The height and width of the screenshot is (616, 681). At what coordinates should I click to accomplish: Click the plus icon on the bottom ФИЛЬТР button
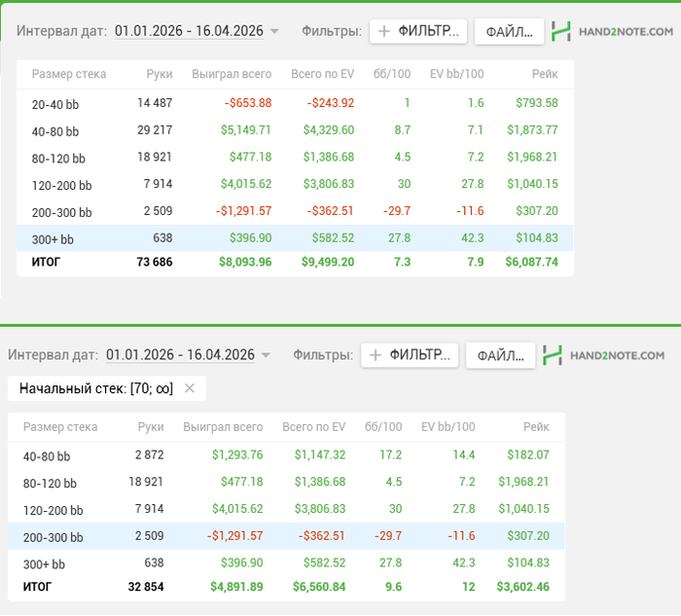click(376, 355)
